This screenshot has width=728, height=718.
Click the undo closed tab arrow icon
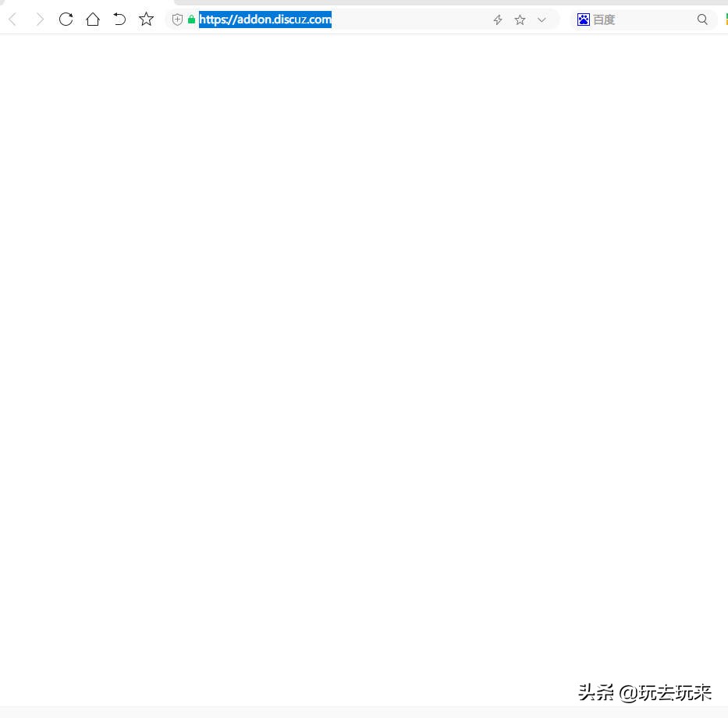119,19
